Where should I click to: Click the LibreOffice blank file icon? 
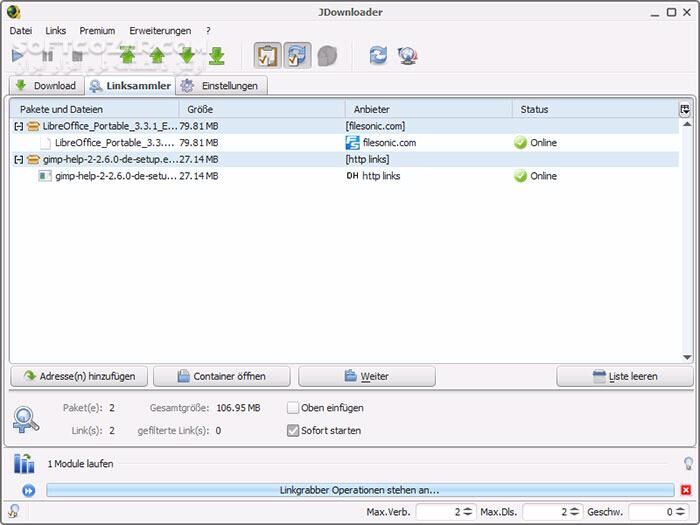point(46,143)
